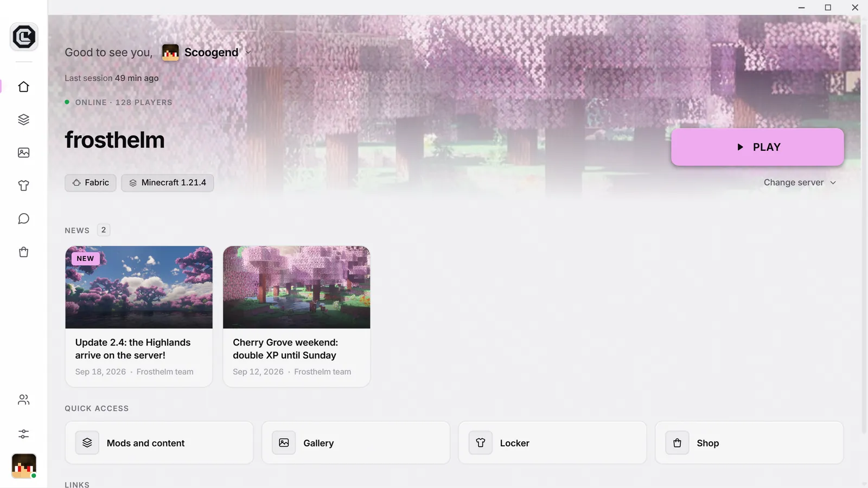Click the shirt icon on Locker card
868x488 pixels.
pos(481,443)
